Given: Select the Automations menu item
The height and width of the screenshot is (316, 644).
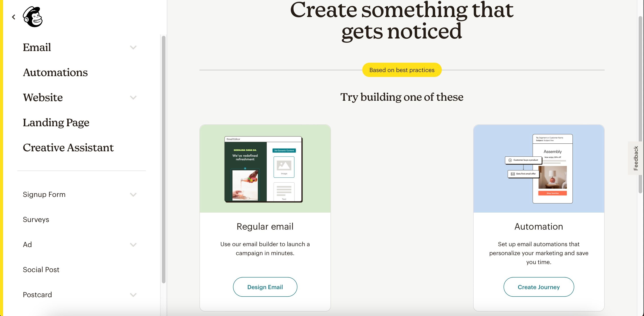Looking at the screenshot, I should click(55, 72).
